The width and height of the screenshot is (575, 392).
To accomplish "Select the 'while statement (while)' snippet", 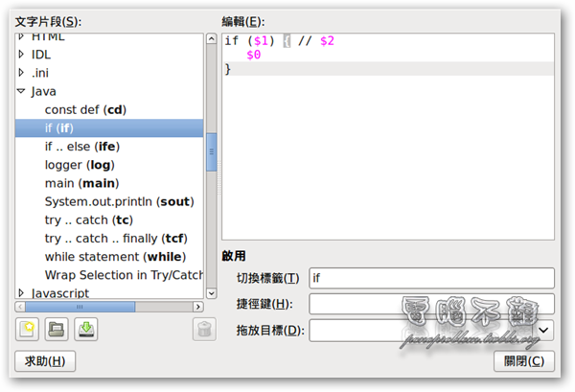I will click(x=115, y=257).
